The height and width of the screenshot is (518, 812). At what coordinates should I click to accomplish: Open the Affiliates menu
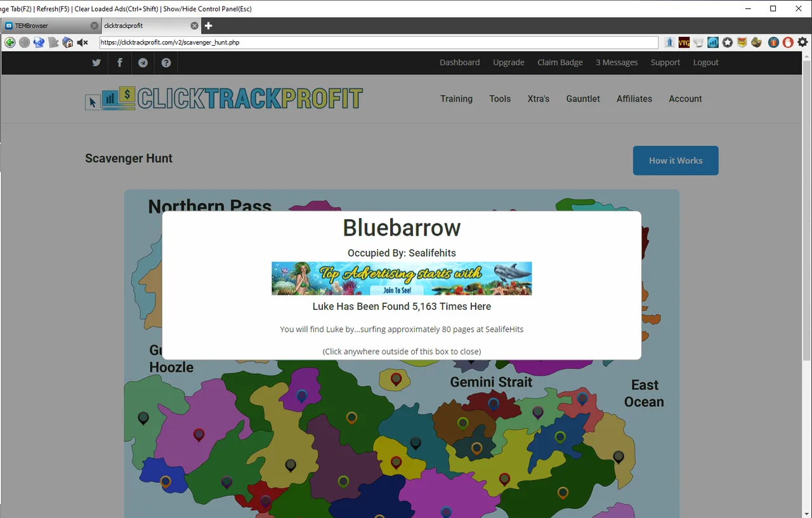(x=634, y=99)
